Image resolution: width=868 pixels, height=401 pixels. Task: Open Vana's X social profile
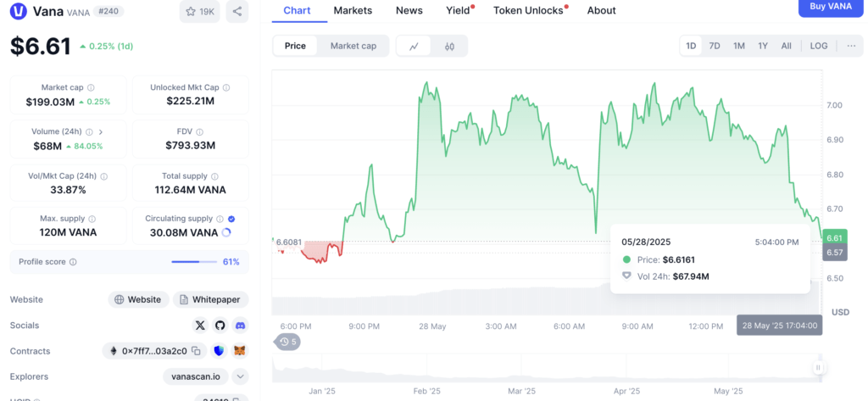coord(200,326)
